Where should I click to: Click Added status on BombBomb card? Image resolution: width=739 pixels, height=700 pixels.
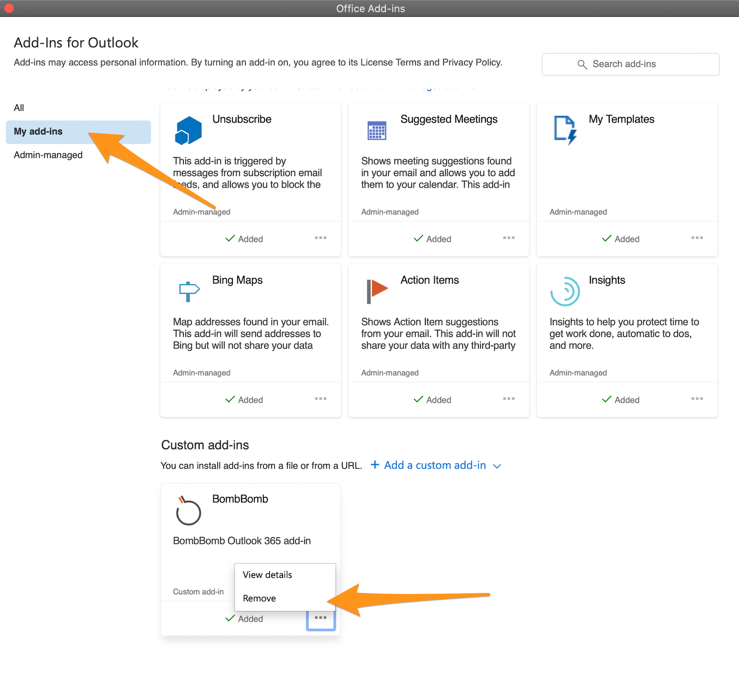click(x=244, y=619)
